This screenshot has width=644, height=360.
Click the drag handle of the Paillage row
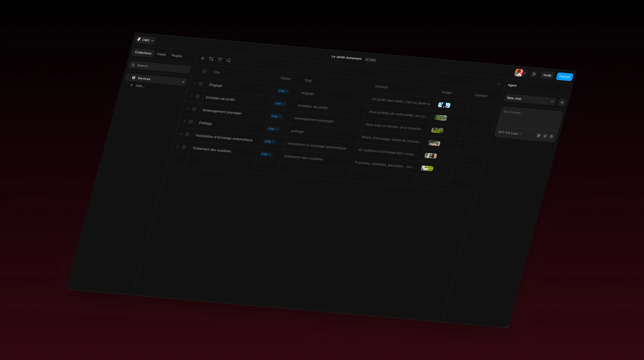point(185,121)
